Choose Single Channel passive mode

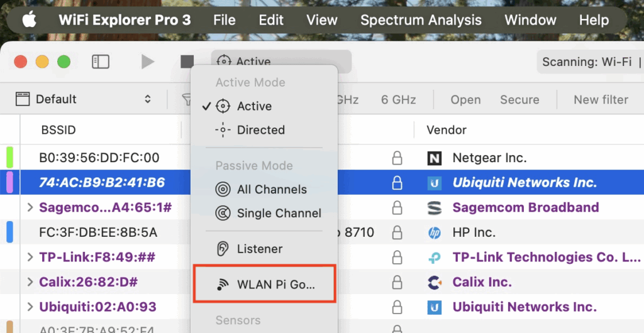(x=264, y=213)
